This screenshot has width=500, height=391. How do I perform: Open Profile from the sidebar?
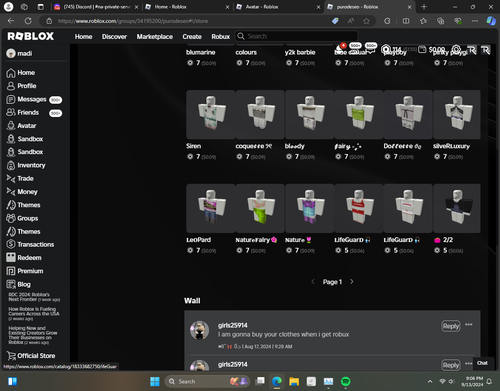(21, 86)
